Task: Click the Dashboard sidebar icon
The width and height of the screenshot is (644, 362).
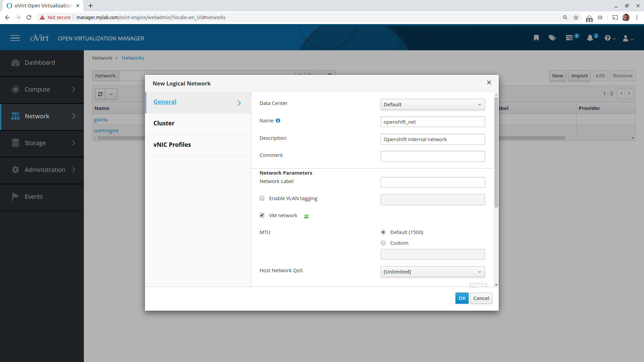Action: click(15, 63)
